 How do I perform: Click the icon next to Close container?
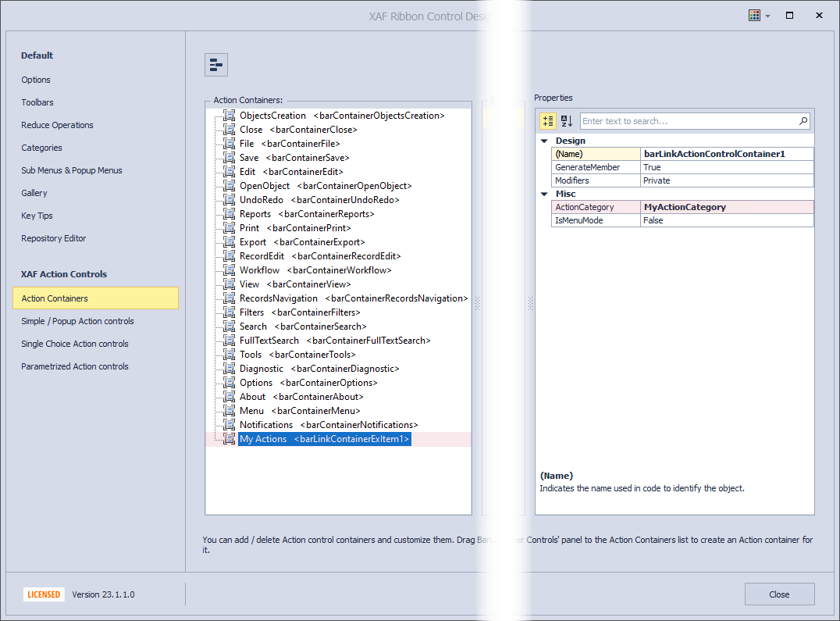(230, 129)
